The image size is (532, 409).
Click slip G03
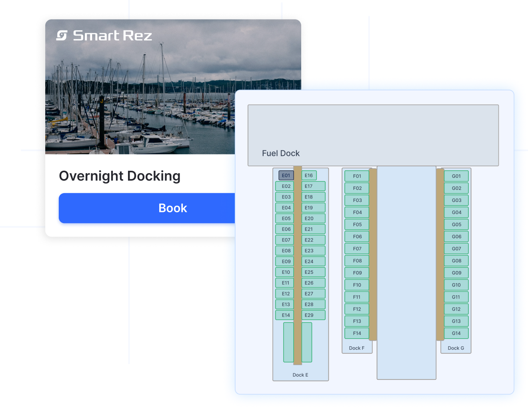coord(456,200)
